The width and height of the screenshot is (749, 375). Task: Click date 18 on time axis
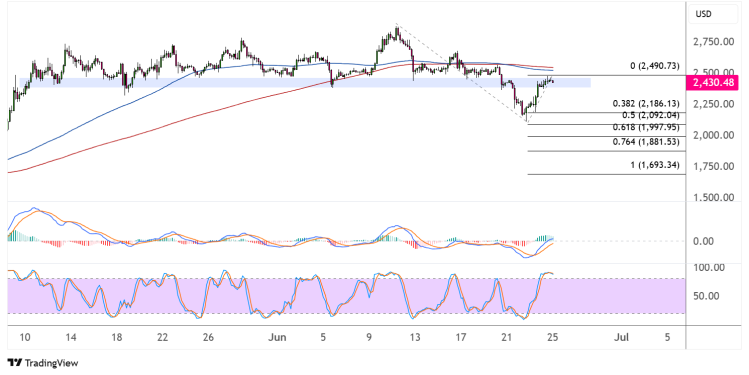pyautogui.click(x=117, y=337)
